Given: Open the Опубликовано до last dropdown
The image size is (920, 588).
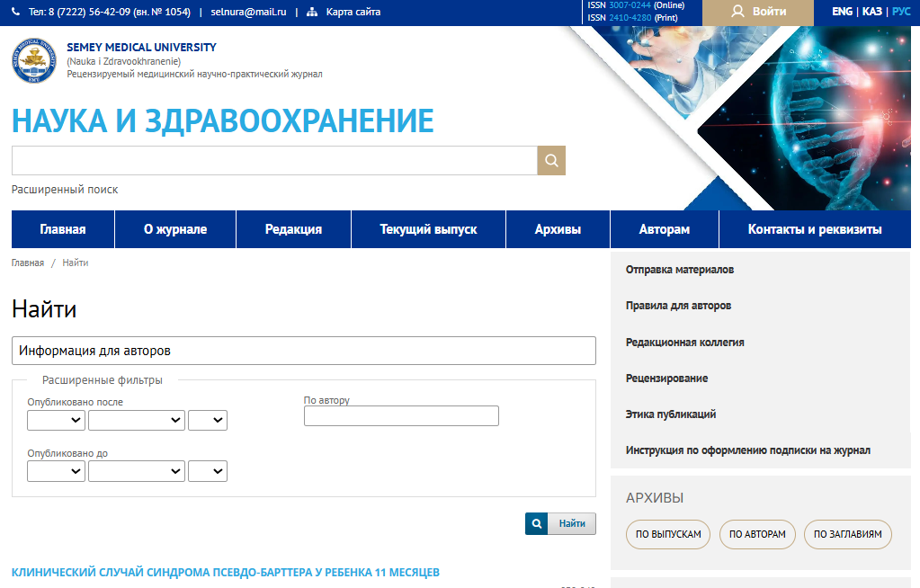Looking at the screenshot, I should click(x=208, y=471).
